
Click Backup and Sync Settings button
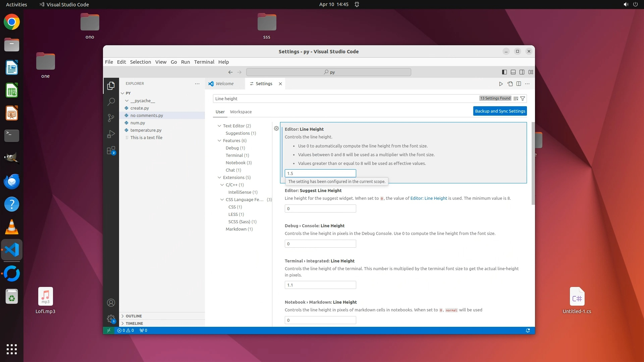pyautogui.click(x=500, y=111)
